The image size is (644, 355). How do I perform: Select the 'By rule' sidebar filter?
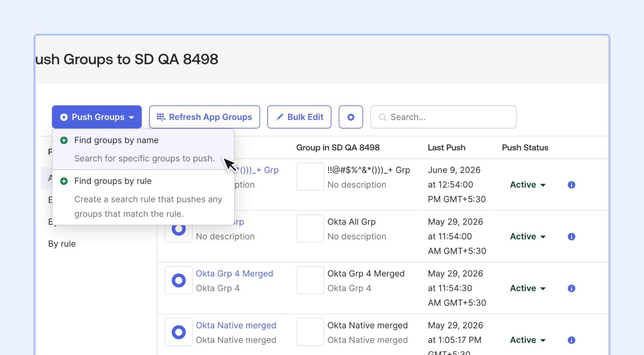(62, 244)
